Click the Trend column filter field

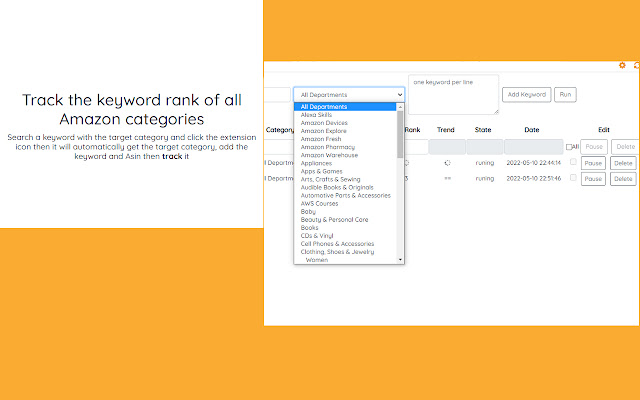pyautogui.click(x=447, y=147)
